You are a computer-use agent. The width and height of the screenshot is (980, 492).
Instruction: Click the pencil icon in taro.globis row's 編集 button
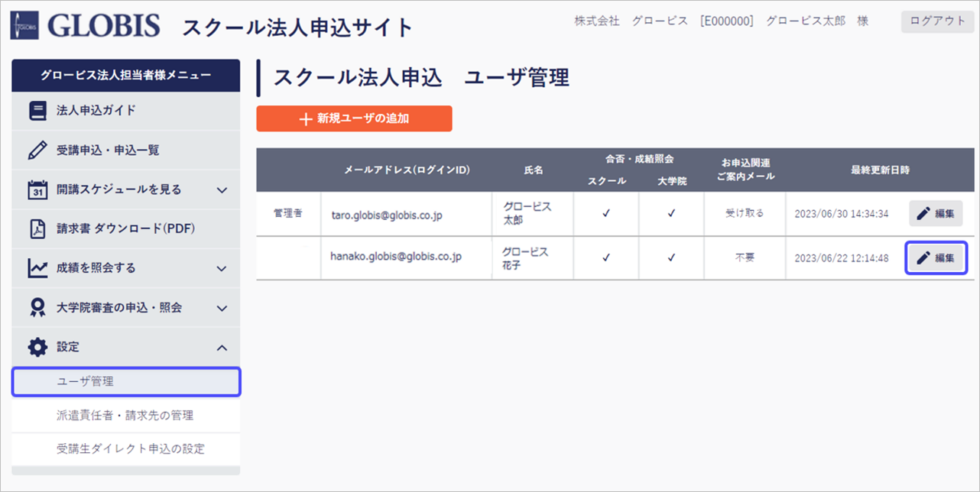tap(923, 214)
